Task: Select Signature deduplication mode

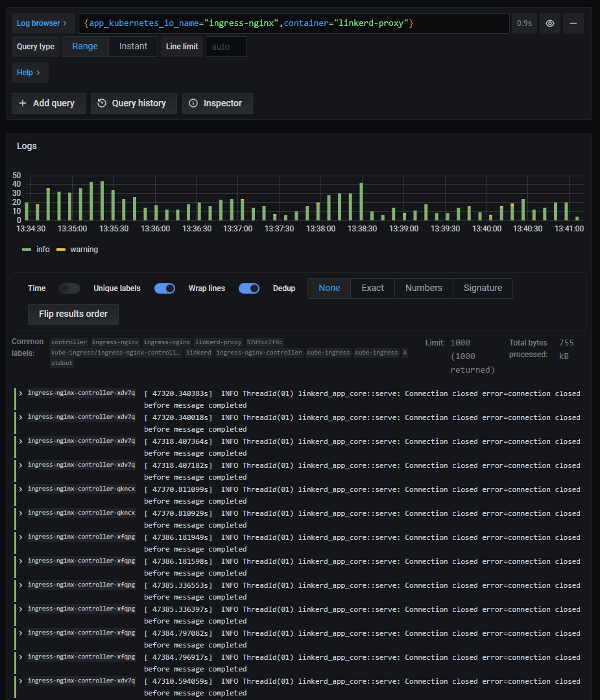Action: click(x=483, y=288)
